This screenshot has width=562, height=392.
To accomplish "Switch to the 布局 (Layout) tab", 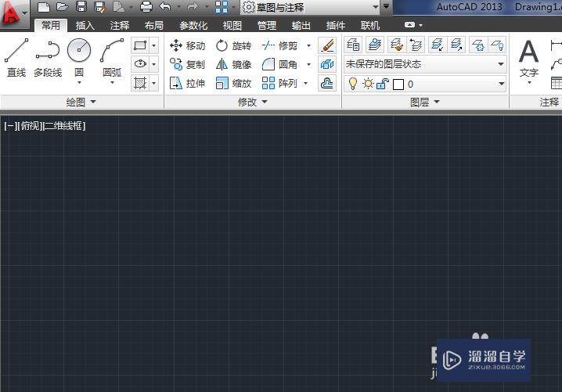I will click(x=153, y=25).
